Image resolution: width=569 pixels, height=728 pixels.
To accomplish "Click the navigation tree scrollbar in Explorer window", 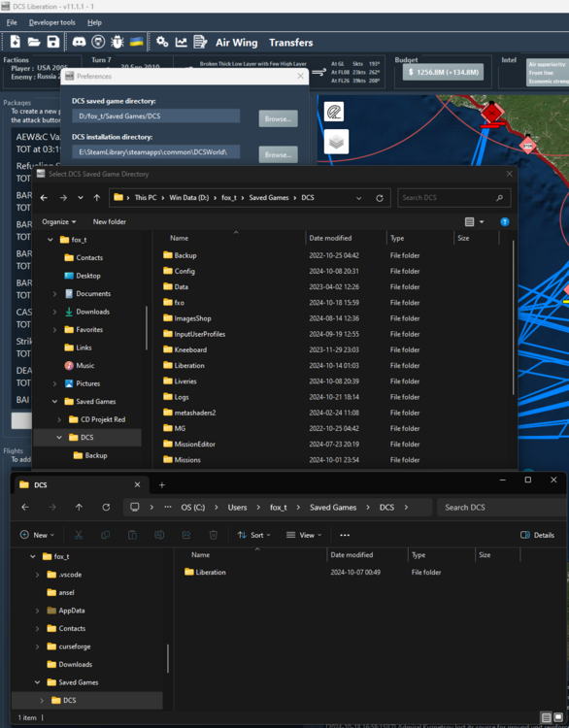I will pos(168,658).
